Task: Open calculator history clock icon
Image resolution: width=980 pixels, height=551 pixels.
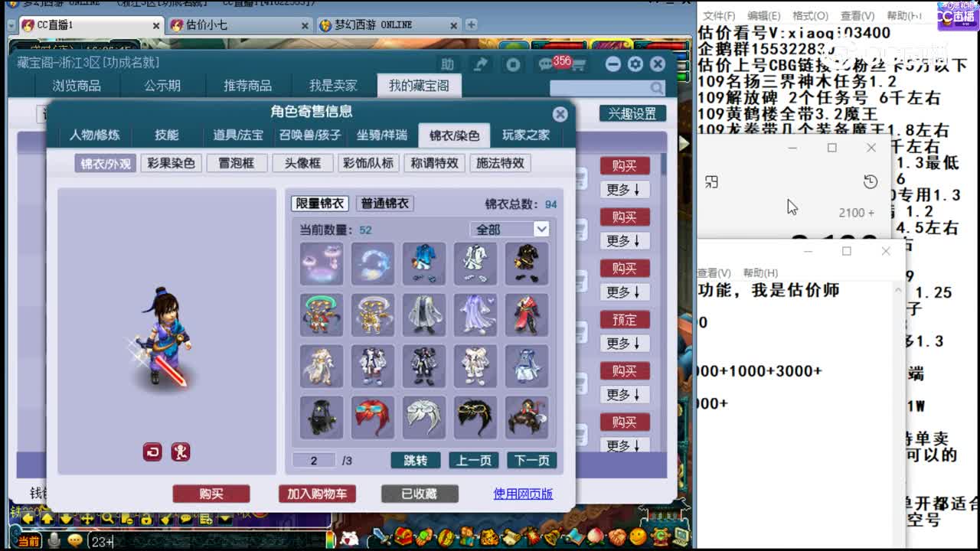Action: (x=870, y=181)
